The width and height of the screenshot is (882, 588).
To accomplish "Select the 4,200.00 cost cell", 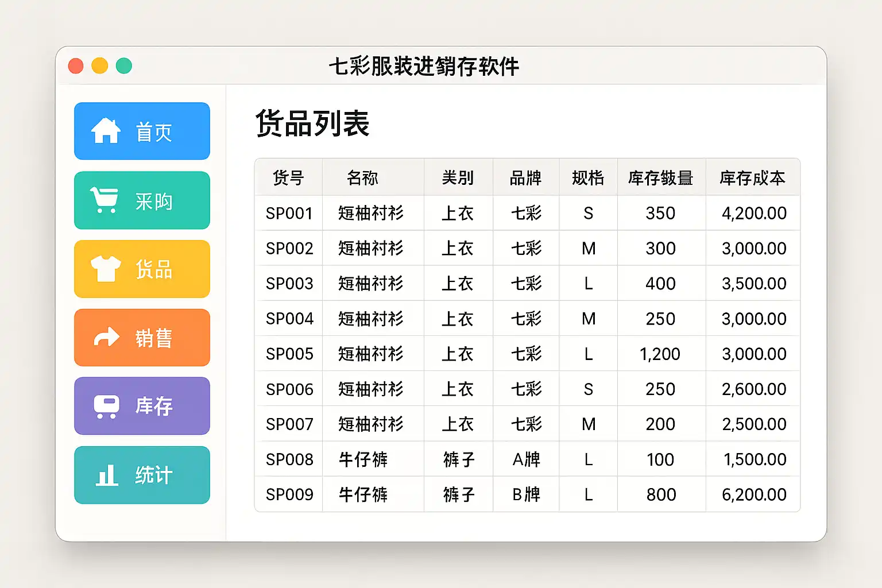I will click(754, 214).
